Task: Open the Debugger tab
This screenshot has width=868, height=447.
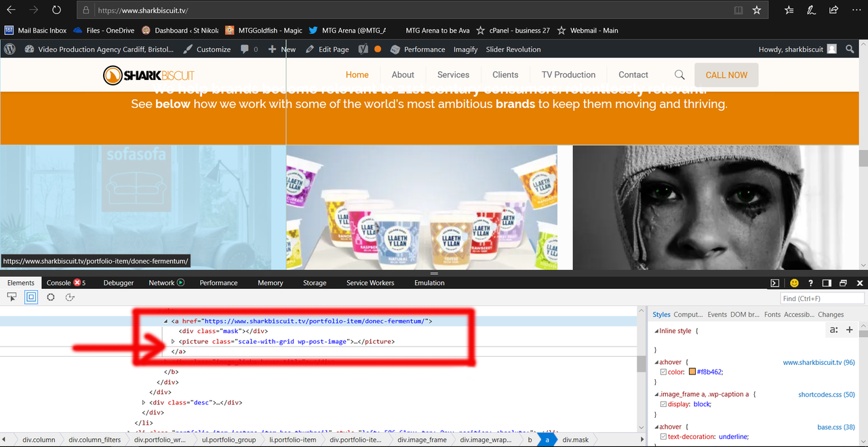Action: [x=119, y=283]
